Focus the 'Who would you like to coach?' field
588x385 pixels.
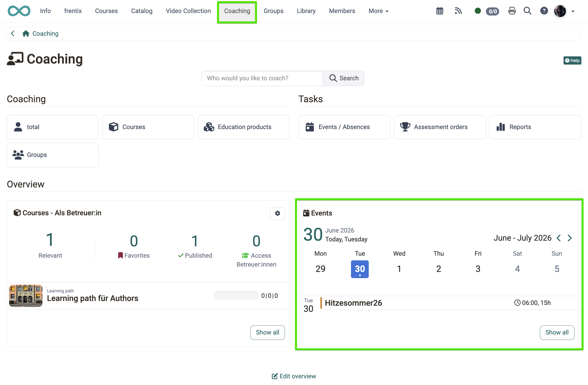[262, 78]
